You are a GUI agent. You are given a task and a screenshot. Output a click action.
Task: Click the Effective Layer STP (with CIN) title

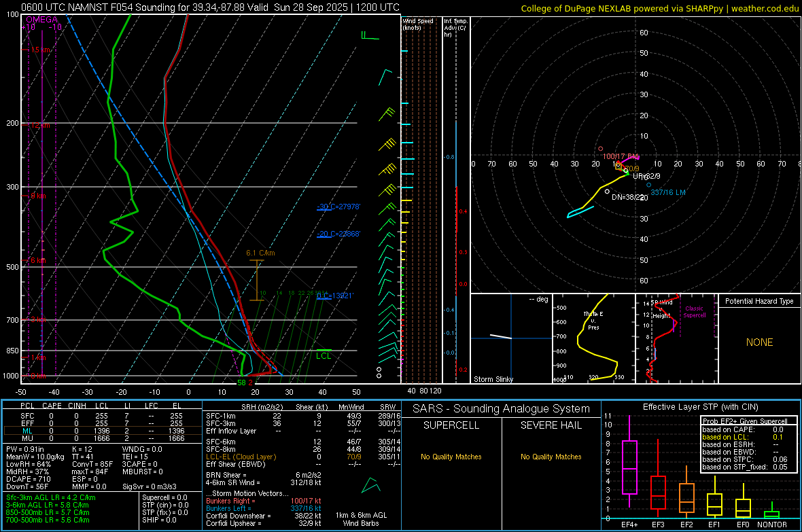point(700,407)
